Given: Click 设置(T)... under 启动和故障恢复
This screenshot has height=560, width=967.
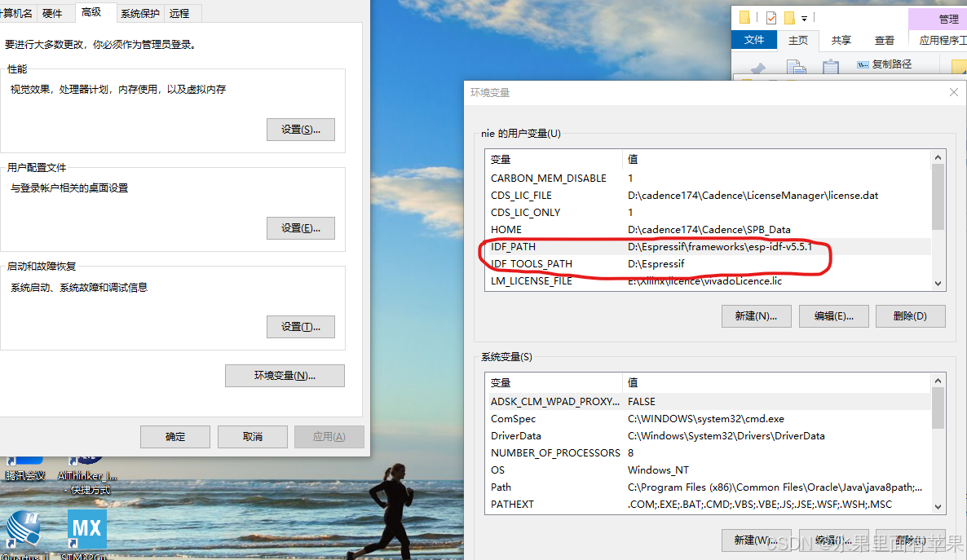Looking at the screenshot, I should [x=301, y=327].
